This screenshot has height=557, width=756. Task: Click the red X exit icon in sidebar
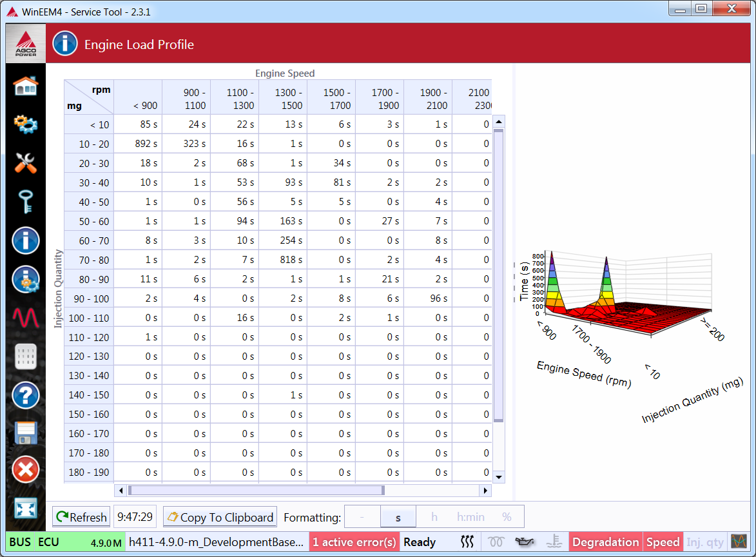(x=26, y=470)
